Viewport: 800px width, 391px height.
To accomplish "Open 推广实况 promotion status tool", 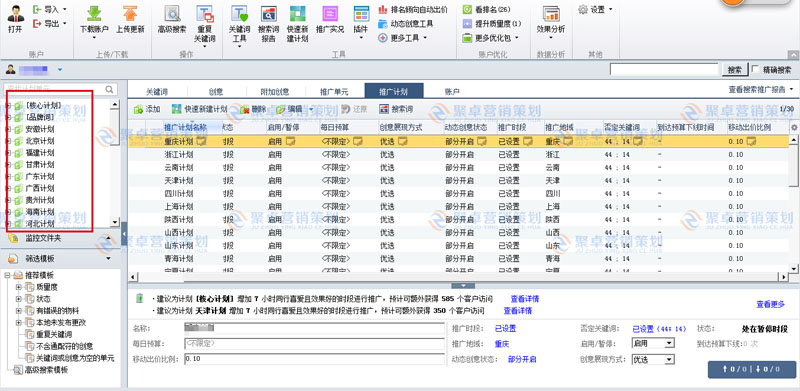I will coord(330,19).
